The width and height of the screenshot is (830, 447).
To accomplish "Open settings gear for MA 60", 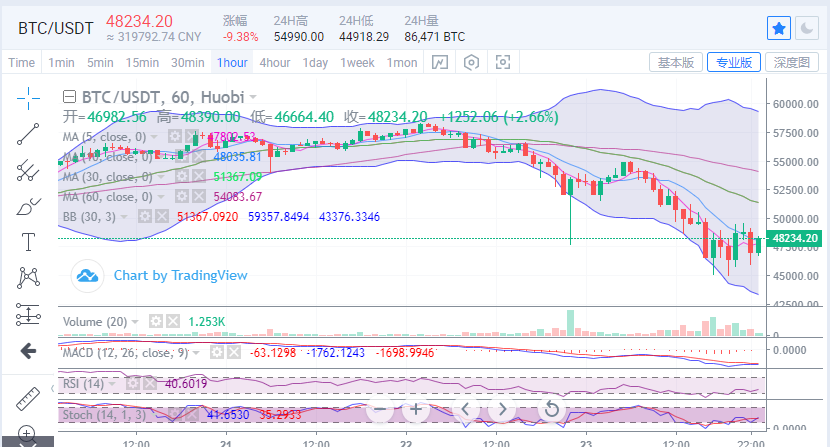I will (x=182, y=196).
